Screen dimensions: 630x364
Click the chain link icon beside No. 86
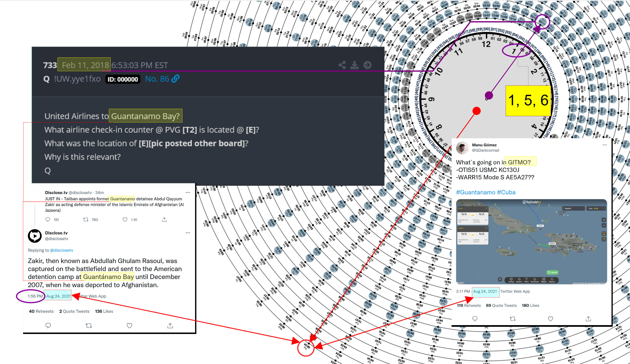pos(176,79)
